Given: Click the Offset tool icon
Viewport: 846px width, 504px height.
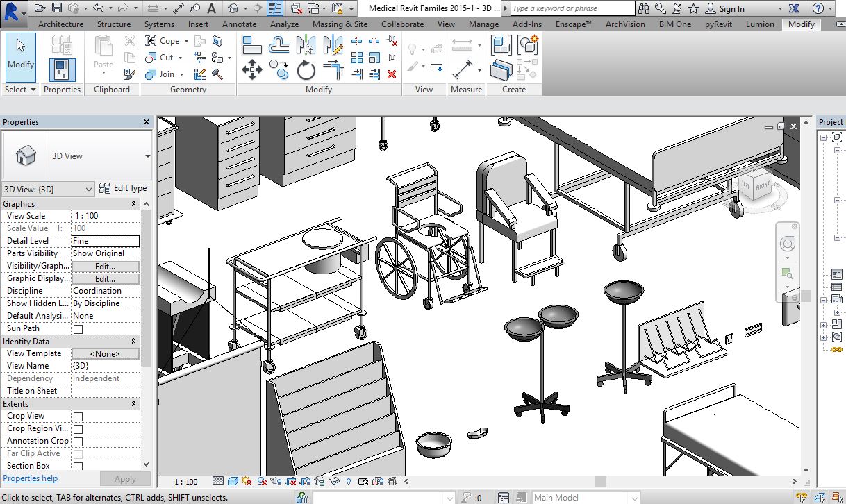Looking at the screenshot, I should point(279,45).
